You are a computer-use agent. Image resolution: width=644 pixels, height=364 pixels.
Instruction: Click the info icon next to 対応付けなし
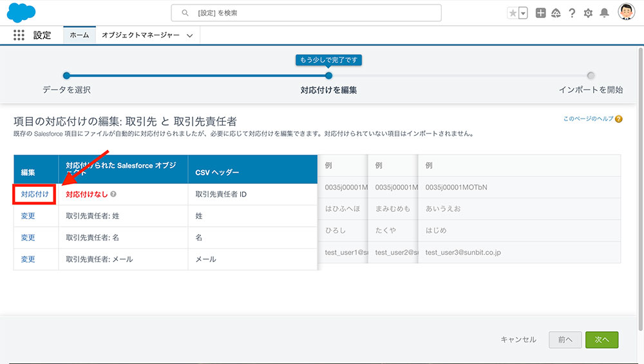coord(113,194)
